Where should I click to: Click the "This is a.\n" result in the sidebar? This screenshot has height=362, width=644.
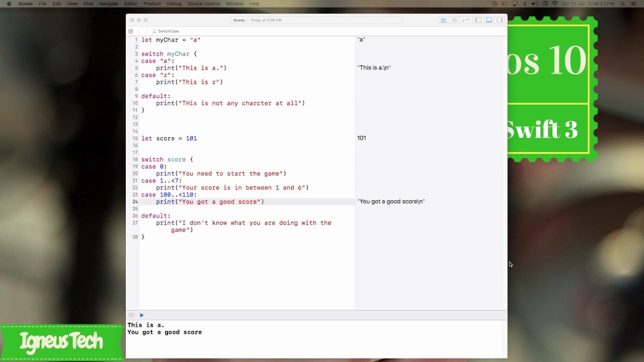(374, 67)
